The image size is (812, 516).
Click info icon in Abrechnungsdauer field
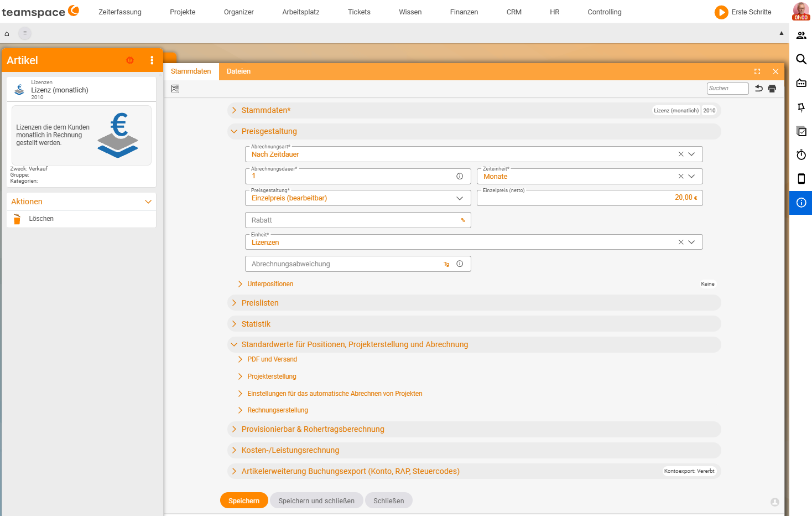460,176
